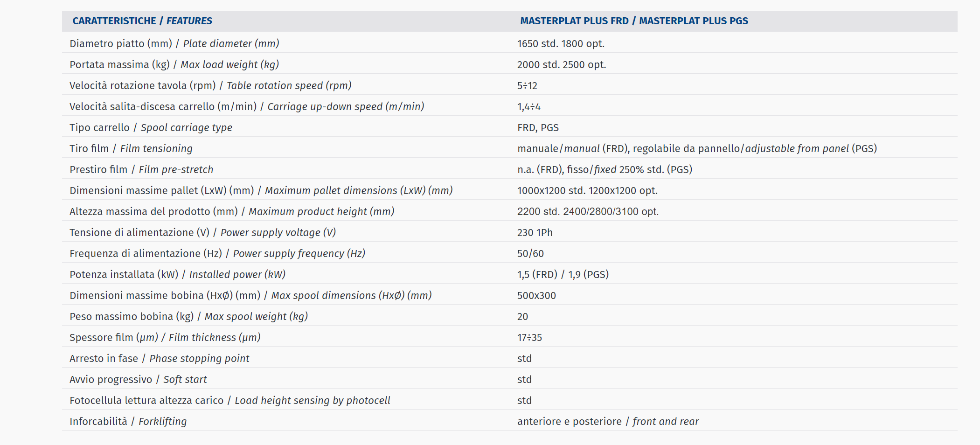Select the Plate diameter row label
This screenshot has height=445, width=980.
tap(174, 43)
